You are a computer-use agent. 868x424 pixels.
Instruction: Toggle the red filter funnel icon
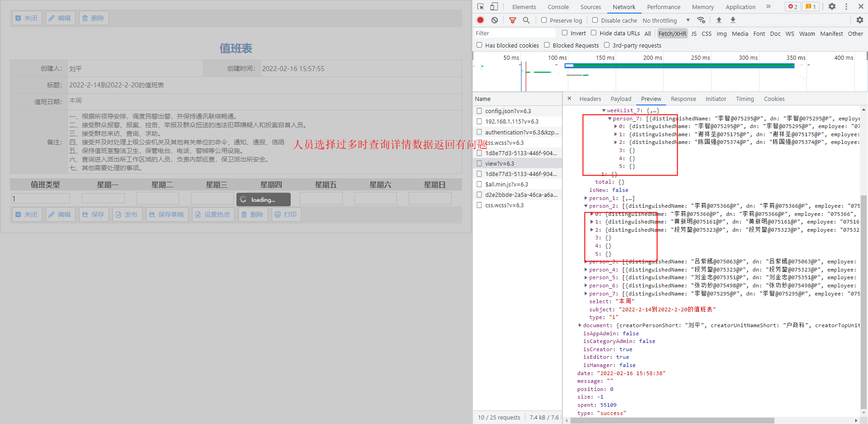(x=512, y=20)
